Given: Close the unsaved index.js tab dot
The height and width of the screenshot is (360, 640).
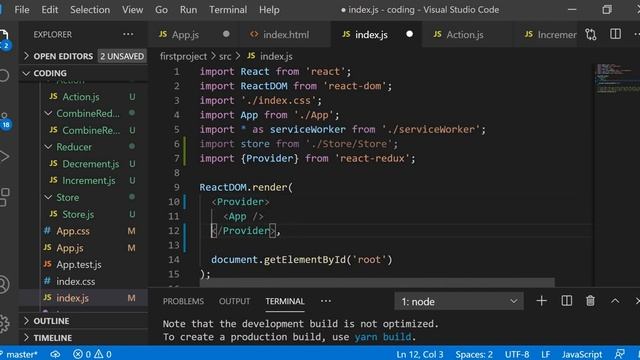Looking at the screenshot, I should (x=409, y=34).
